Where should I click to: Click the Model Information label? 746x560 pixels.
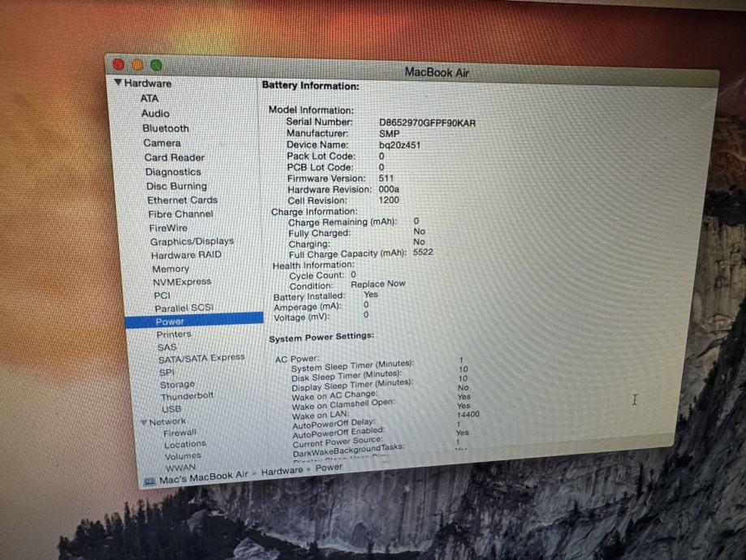(x=311, y=110)
